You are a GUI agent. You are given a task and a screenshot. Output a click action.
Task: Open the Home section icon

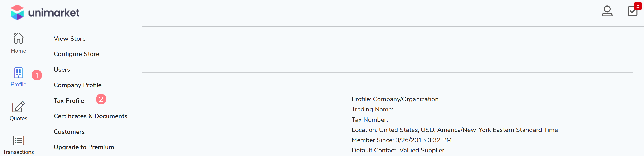[x=19, y=38]
